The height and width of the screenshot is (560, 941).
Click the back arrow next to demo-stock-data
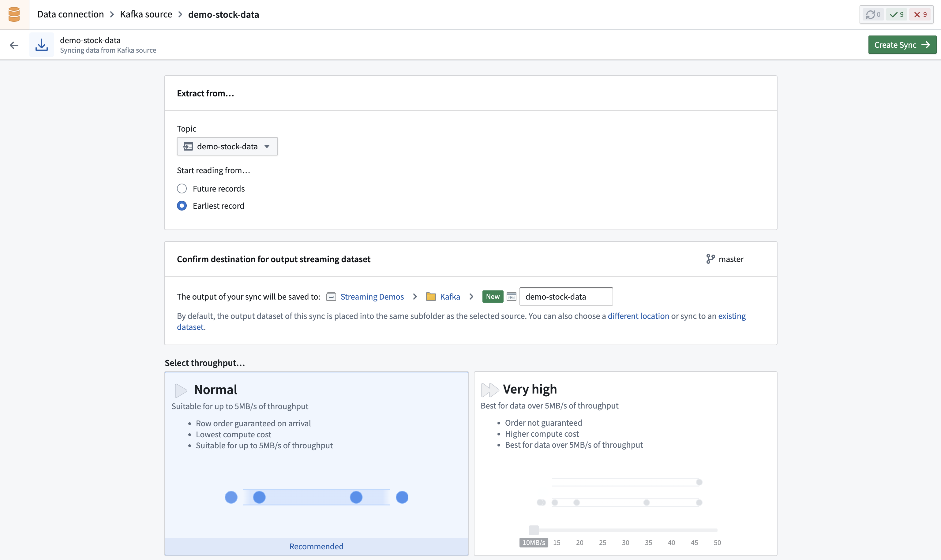point(15,45)
